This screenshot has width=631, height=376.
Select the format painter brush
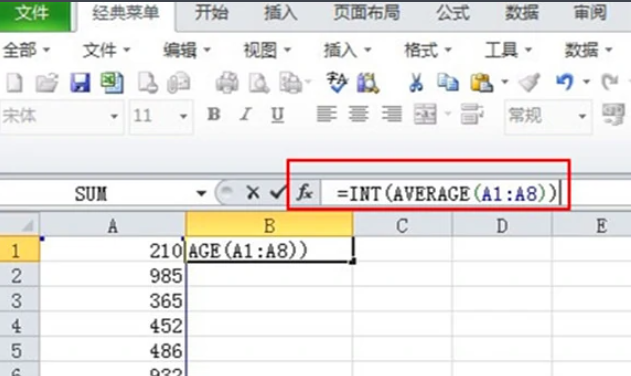(x=529, y=83)
